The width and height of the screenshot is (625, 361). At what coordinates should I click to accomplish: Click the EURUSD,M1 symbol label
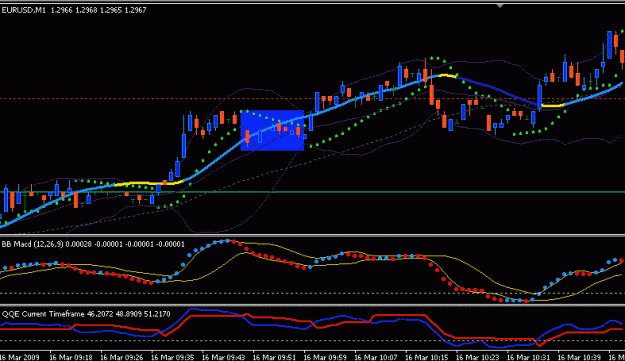(x=24, y=10)
